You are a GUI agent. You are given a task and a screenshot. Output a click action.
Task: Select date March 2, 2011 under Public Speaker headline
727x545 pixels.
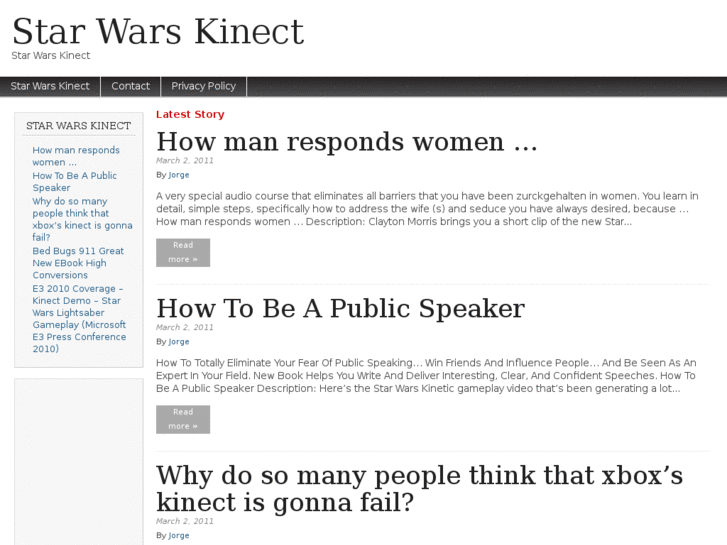click(x=185, y=327)
